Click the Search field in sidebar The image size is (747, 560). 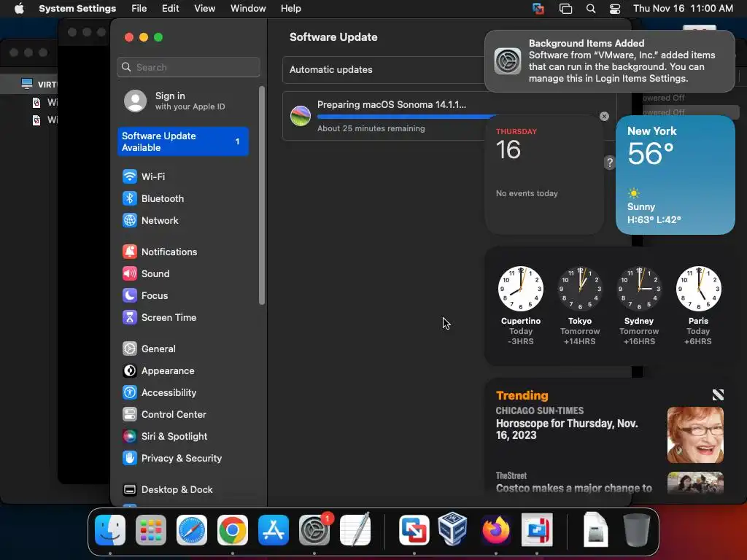click(188, 67)
